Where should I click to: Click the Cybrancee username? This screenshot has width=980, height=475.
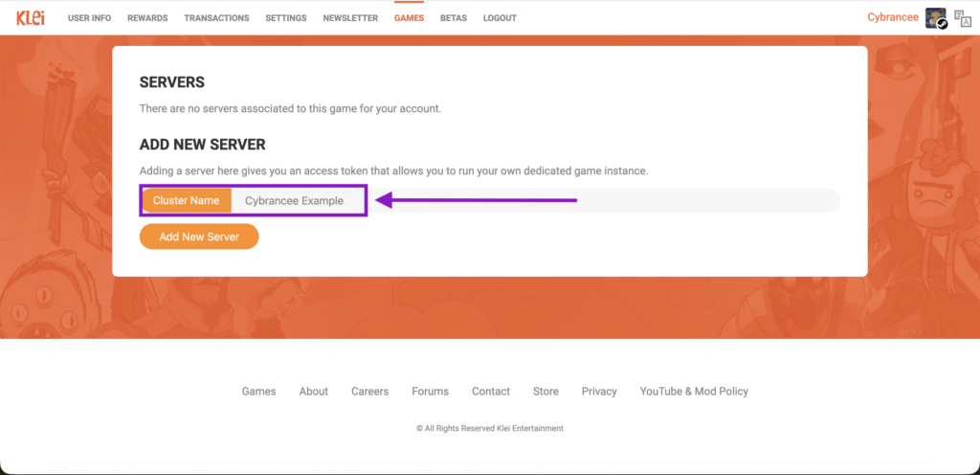pos(893,17)
